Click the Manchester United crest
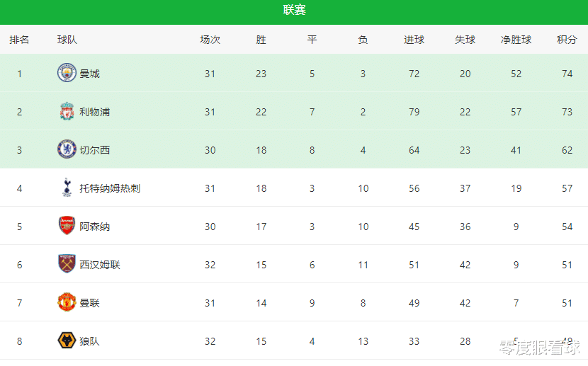588x366 pixels. [67, 302]
